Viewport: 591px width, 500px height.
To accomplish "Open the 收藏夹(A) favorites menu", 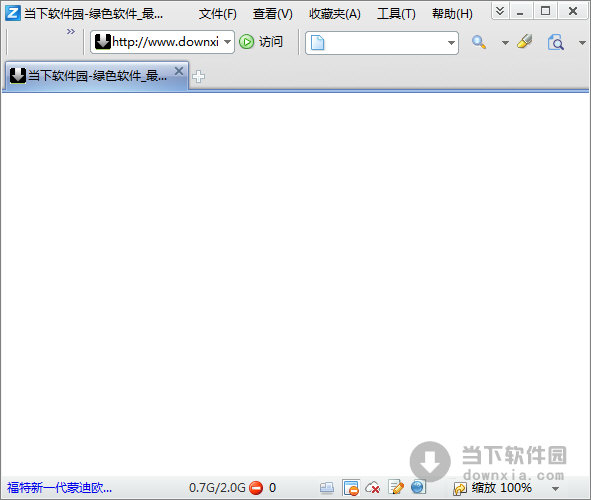I will coord(335,14).
